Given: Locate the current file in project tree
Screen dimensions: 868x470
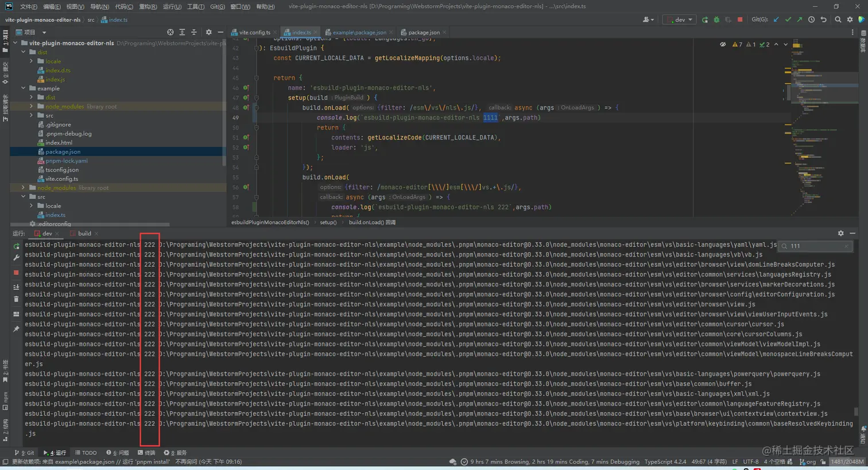Looking at the screenshot, I should click(170, 32).
